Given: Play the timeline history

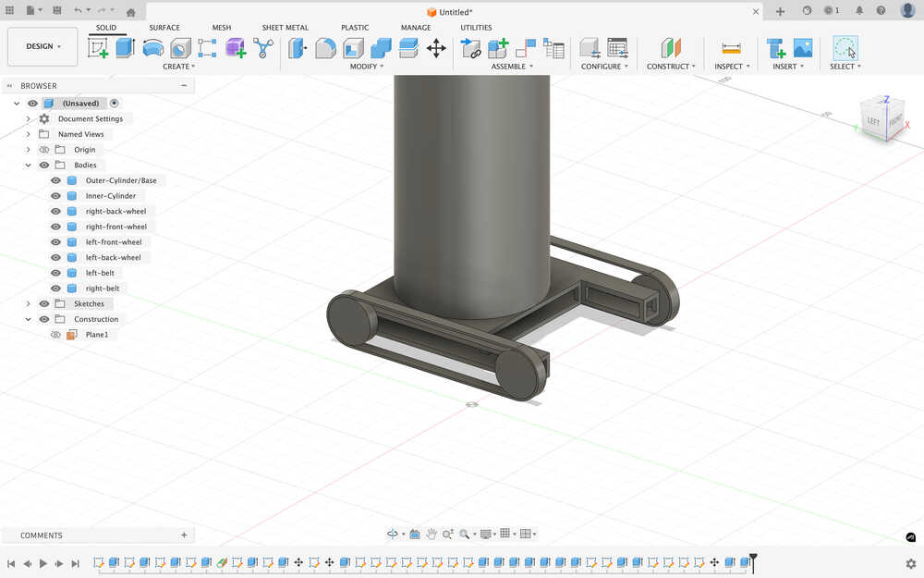Looking at the screenshot, I should (43, 564).
